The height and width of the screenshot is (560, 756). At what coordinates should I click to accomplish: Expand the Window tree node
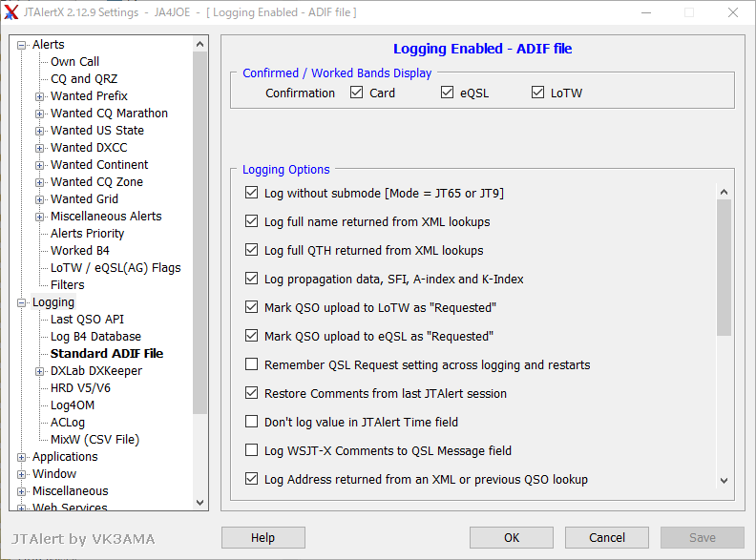21,475
